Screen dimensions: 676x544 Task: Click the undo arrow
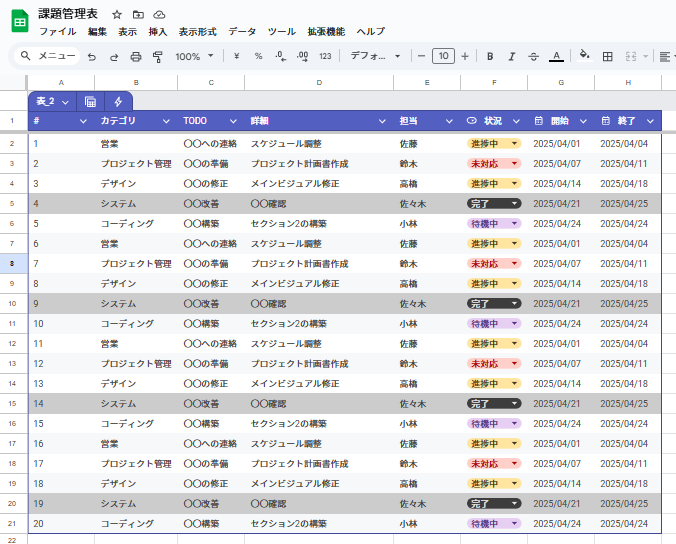(92, 56)
